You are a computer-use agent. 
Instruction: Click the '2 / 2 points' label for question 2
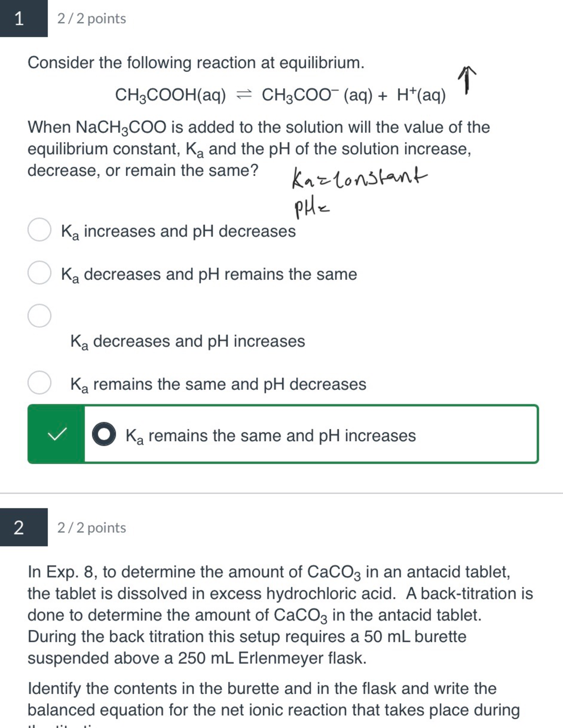(x=91, y=528)
